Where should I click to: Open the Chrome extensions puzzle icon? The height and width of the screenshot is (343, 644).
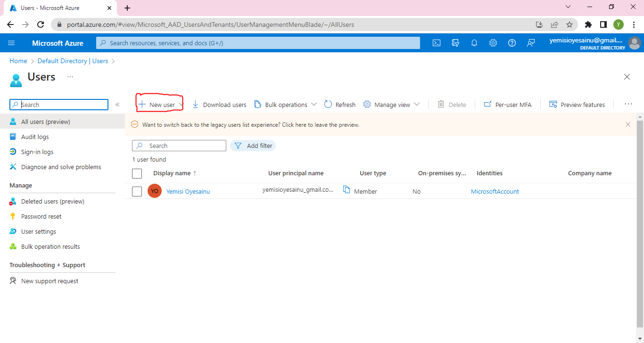[x=588, y=24]
